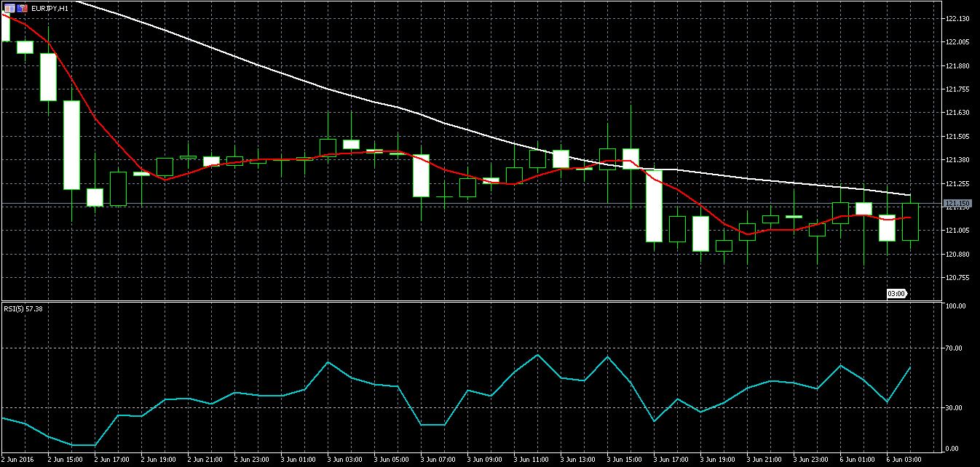
Task: Click the 121.150 current price tag
Action: tap(957, 204)
